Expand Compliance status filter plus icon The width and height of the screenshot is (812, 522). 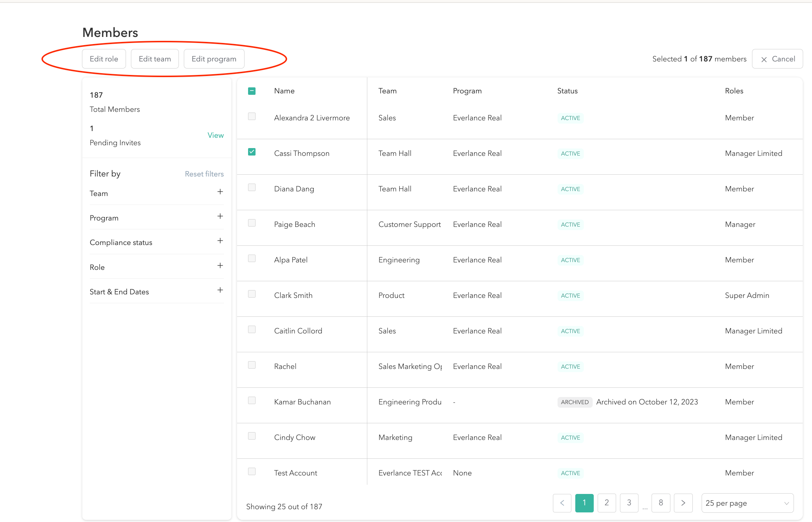(220, 241)
